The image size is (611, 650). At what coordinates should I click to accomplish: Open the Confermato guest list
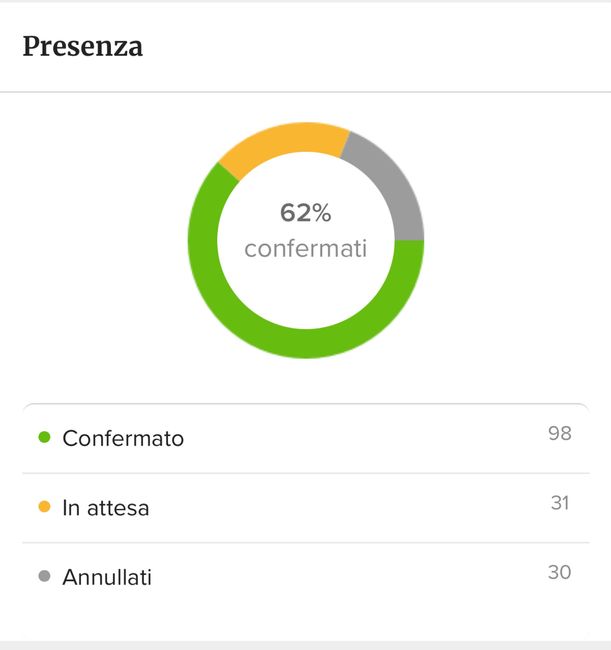click(x=123, y=438)
